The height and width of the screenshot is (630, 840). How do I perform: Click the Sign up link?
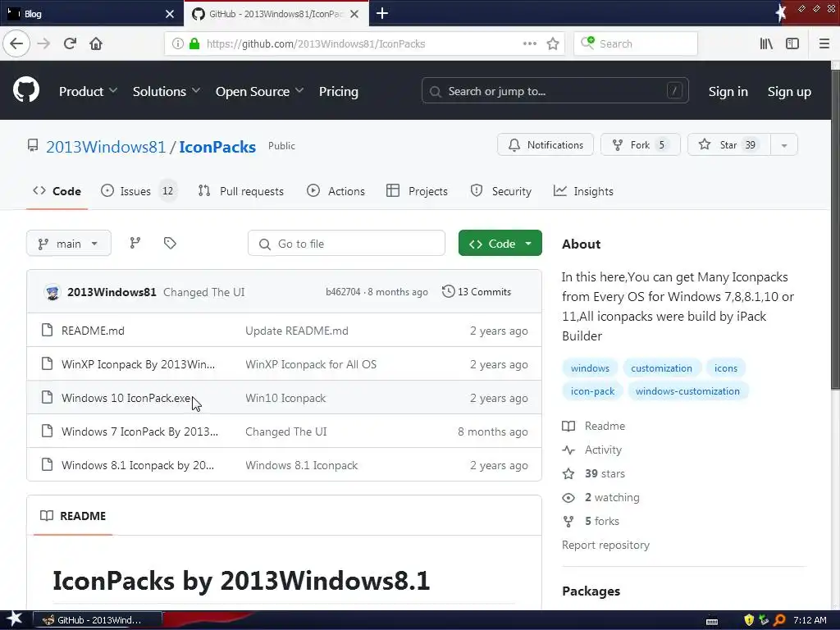click(789, 92)
